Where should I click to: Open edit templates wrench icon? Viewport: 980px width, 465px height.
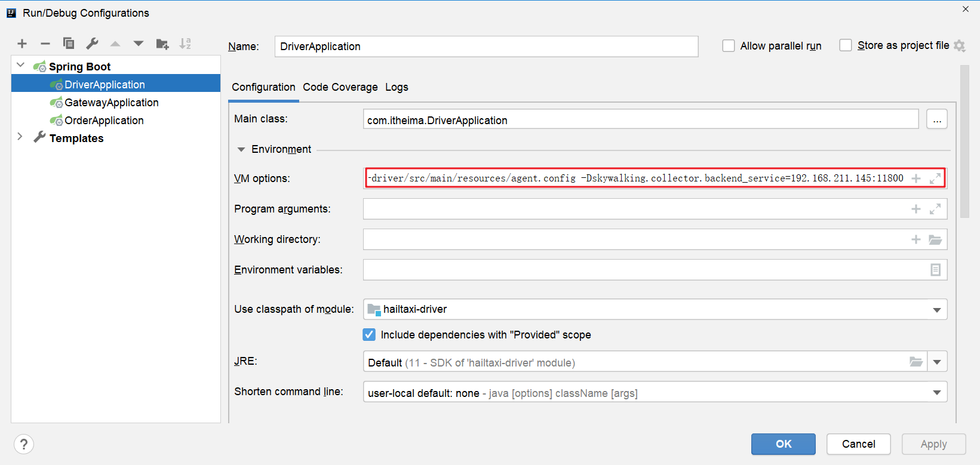pos(92,44)
